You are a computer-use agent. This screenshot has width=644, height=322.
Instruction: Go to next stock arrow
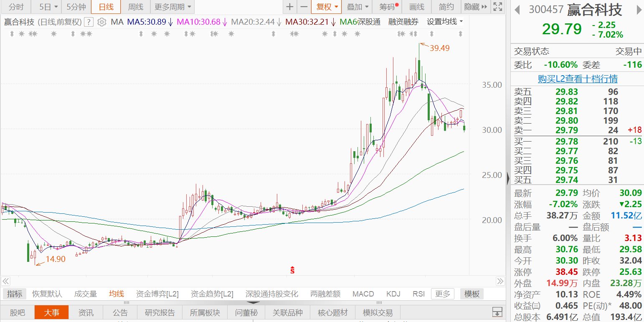[638, 10]
